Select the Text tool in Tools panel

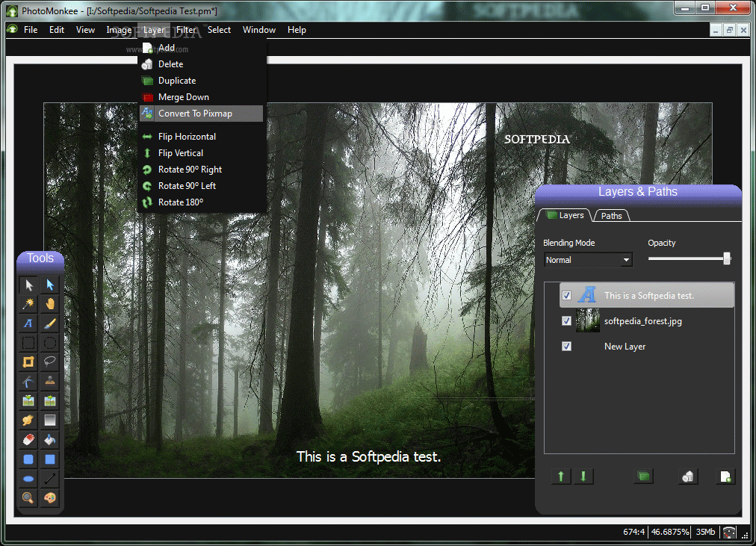pos(28,323)
